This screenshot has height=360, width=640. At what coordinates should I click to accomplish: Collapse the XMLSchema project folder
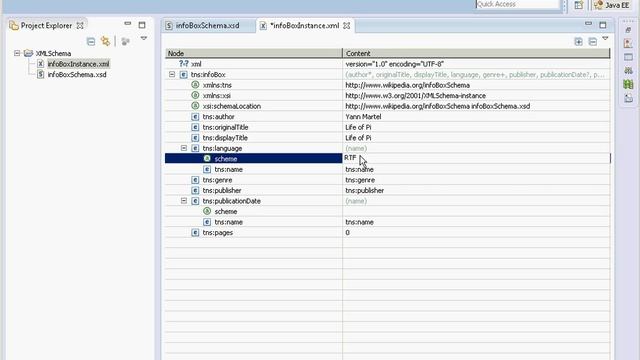(17, 53)
